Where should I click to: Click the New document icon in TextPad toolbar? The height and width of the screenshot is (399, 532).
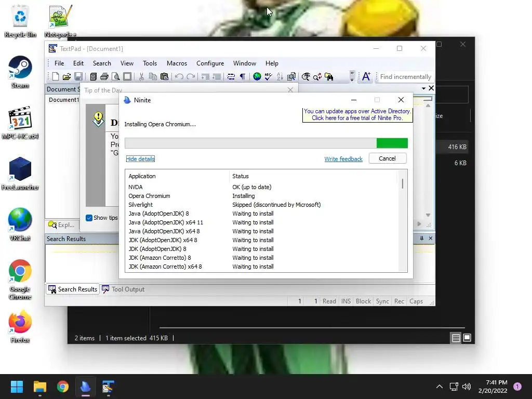click(x=55, y=77)
